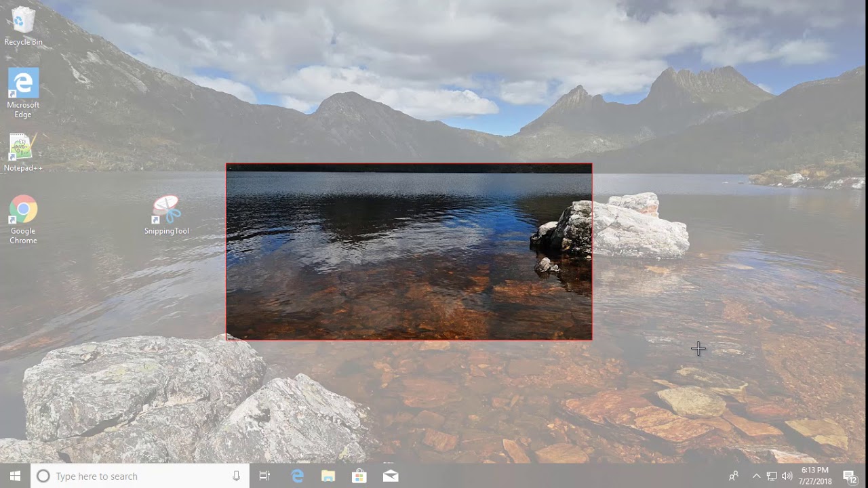Click the 'Recycle Bin' label text
The height and width of the screenshot is (488, 868).
pos(23,42)
